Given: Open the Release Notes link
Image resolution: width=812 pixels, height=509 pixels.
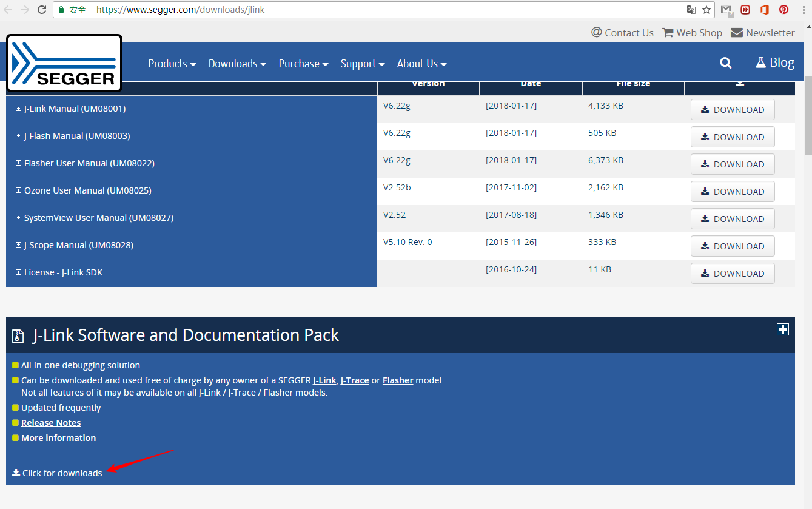Looking at the screenshot, I should click(51, 423).
